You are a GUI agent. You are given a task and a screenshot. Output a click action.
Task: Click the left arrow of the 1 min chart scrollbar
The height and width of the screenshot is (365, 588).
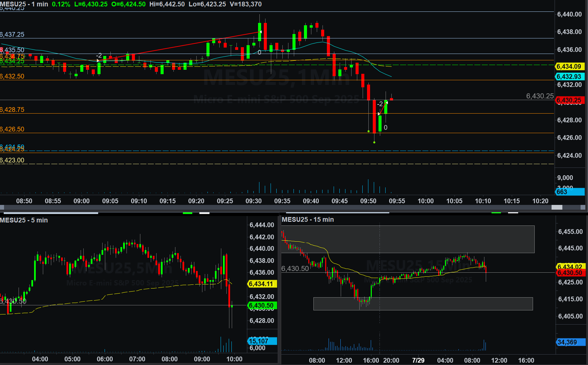tap(2, 207)
